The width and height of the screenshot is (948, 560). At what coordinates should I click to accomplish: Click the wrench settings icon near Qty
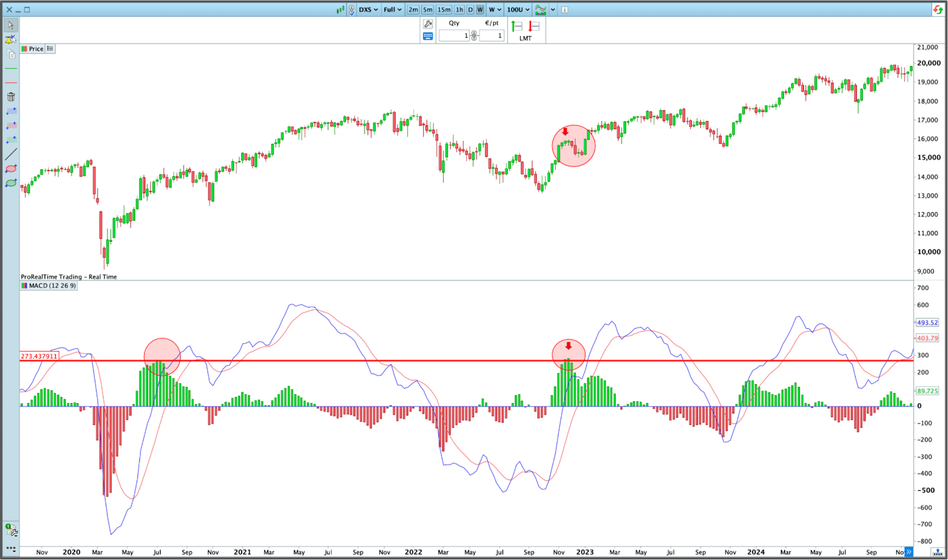coord(428,24)
